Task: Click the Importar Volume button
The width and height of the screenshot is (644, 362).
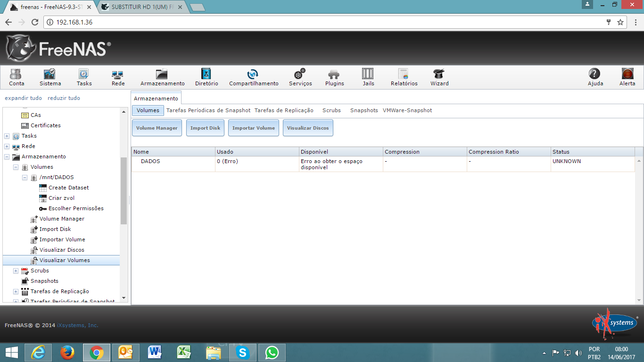Action: 254,128
